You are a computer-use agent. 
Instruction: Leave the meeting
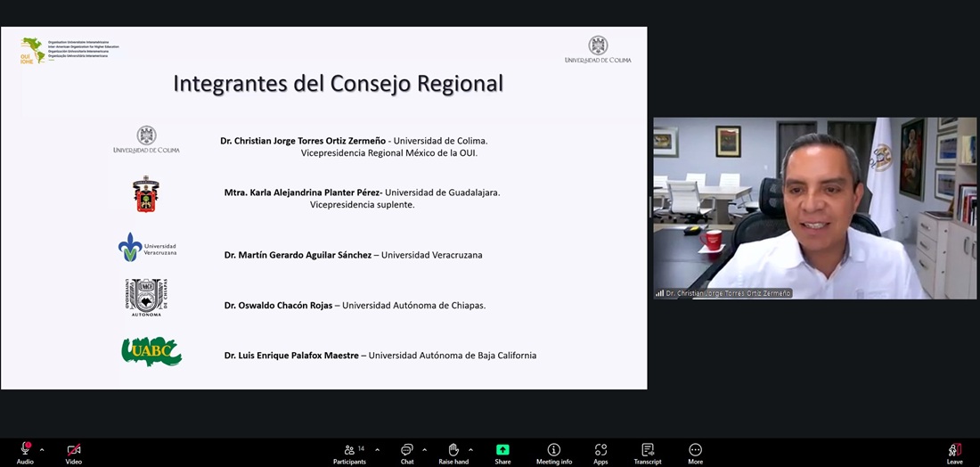954,451
